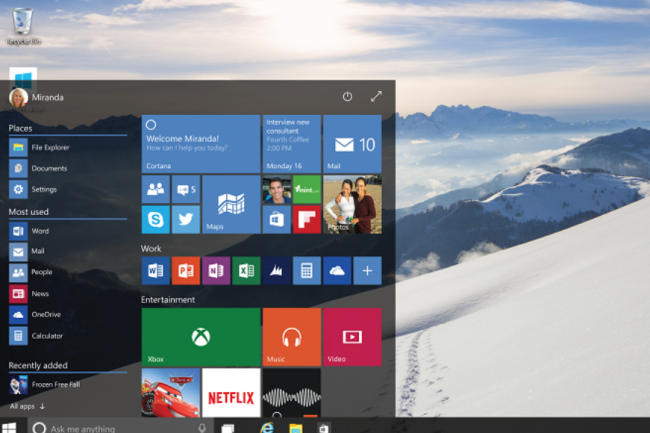This screenshot has height=433, width=650.
Task: Open the Cars game tile
Action: click(171, 392)
